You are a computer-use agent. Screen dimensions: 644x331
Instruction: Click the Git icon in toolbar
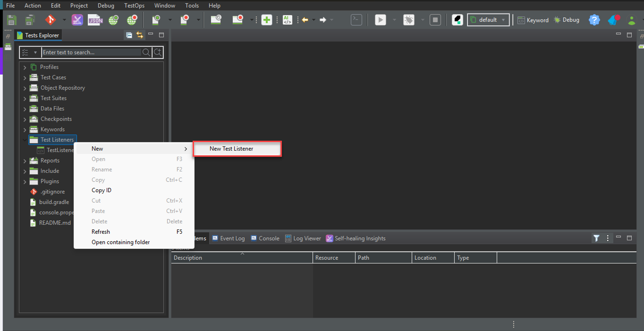(x=50, y=20)
